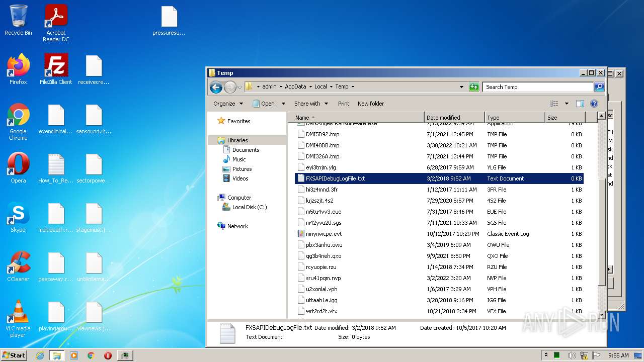This screenshot has width=644, height=362.
Task: Click AppData in the address breadcrumb
Action: (295, 86)
